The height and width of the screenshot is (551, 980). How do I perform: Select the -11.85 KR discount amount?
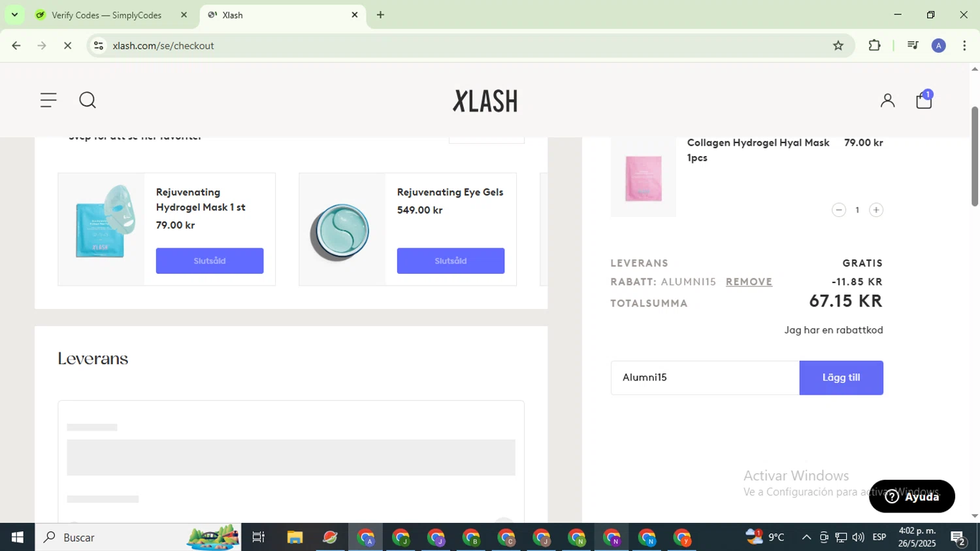tap(857, 282)
